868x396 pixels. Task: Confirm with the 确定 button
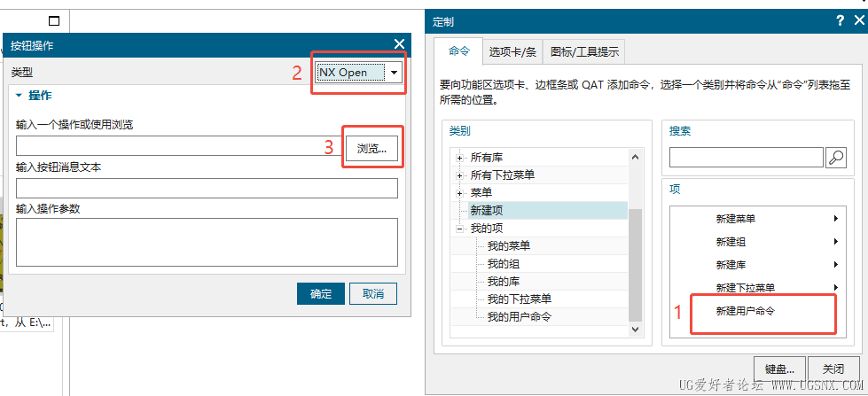coord(321,294)
